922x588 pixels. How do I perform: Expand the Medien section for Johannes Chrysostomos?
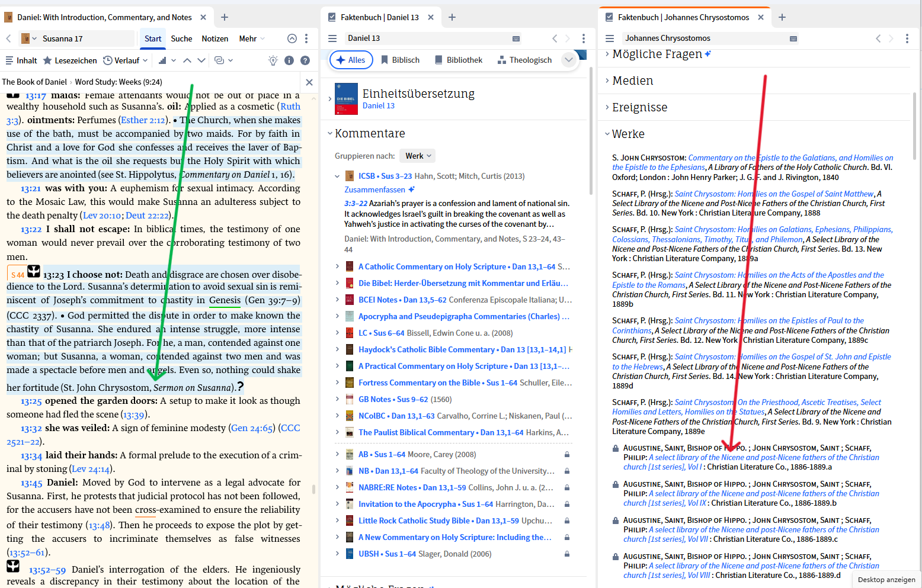(632, 81)
